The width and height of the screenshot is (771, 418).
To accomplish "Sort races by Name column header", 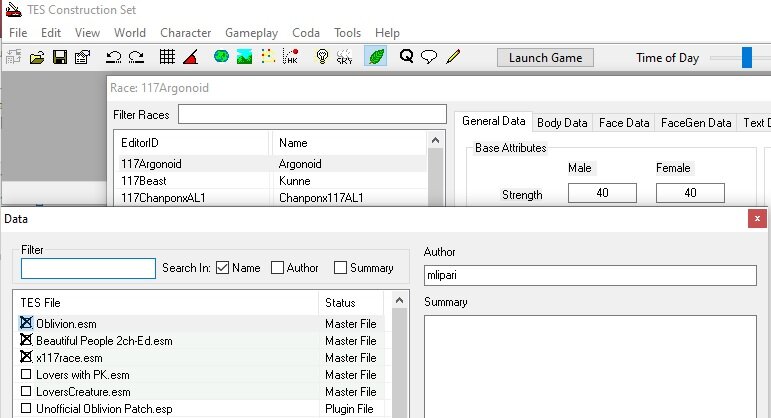I will click(x=349, y=143).
